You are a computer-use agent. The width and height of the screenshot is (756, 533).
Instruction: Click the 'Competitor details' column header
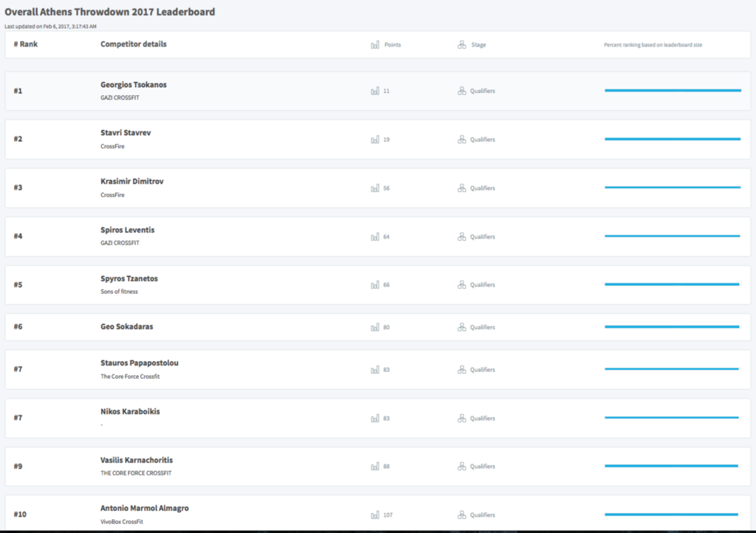point(134,44)
